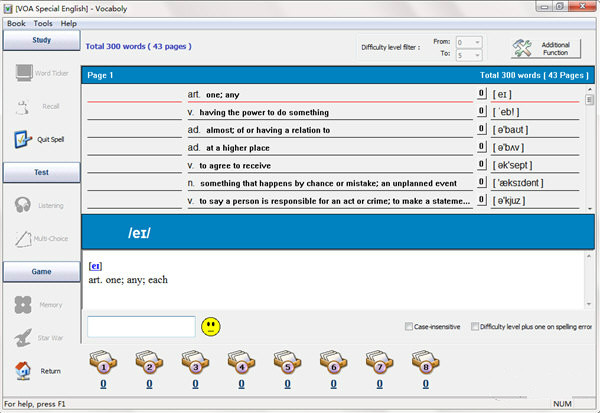The height and width of the screenshot is (413, 600).
Task: Click the count link under box 1
Action: pyautogui.click(x=103, y=384)
